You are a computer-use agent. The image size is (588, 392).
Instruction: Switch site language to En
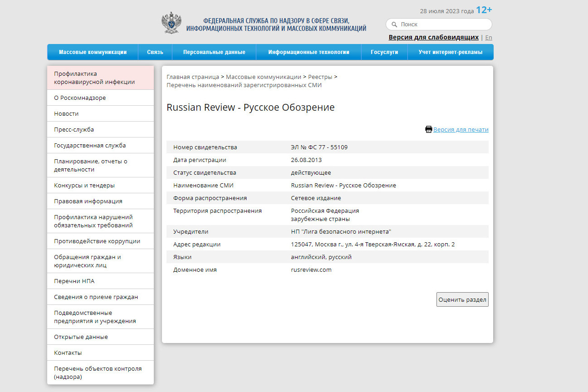(x=489, y=38)
